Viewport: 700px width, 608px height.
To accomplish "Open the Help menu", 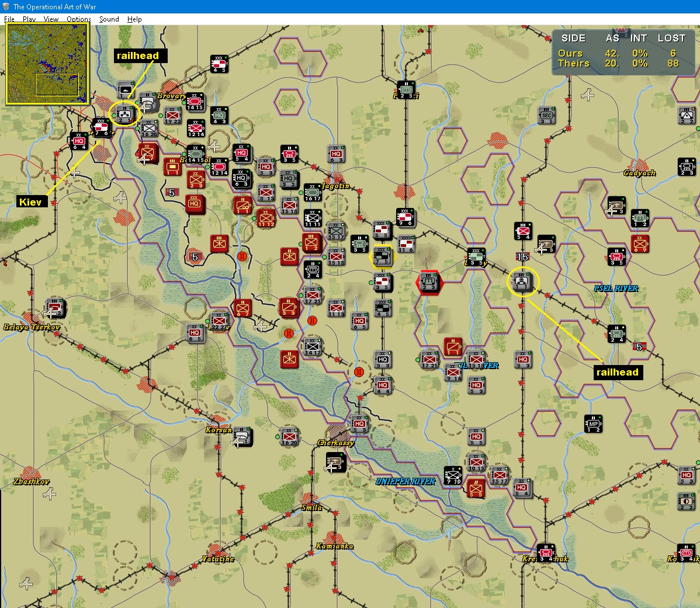I will point(134,19).
